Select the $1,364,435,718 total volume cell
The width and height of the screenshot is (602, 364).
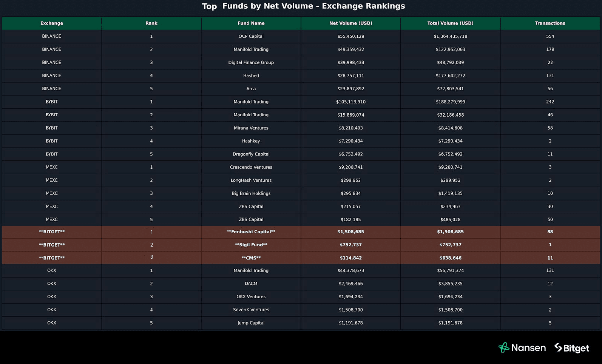[450, 36]
